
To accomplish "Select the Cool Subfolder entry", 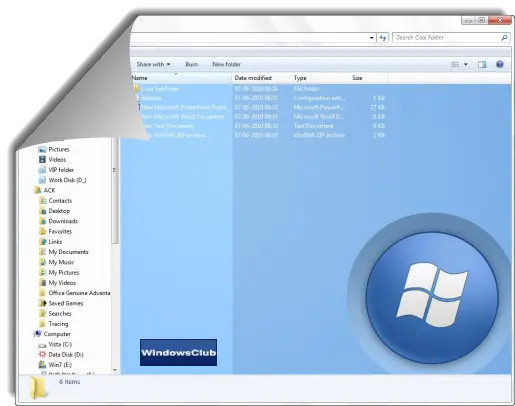I will pyautogui.click(x=160, y=89).
